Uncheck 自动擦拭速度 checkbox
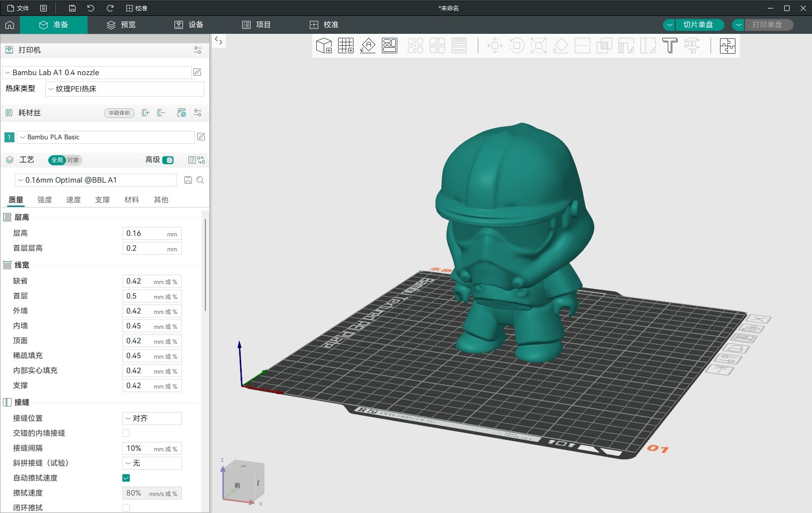 click(126, 478)
